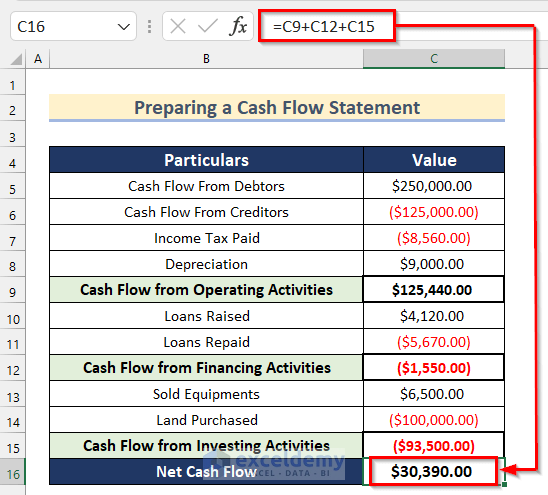Screen dimensions: 548x495
Task: Select the $250,000.00 cell
Action: click(434, 186)
